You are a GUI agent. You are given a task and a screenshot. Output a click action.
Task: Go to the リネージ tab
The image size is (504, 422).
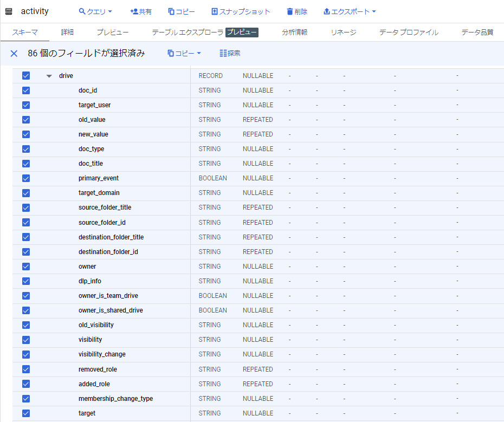point(344,33)
